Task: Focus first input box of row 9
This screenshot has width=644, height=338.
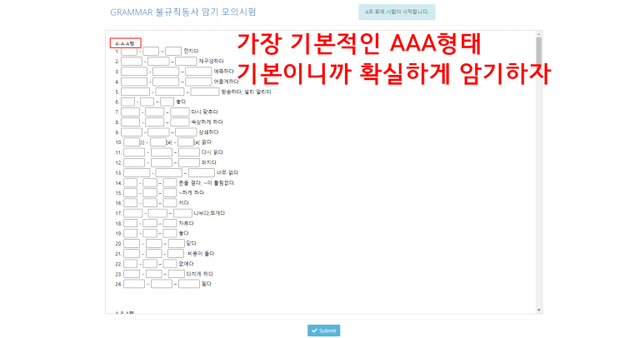Action: 132,132
